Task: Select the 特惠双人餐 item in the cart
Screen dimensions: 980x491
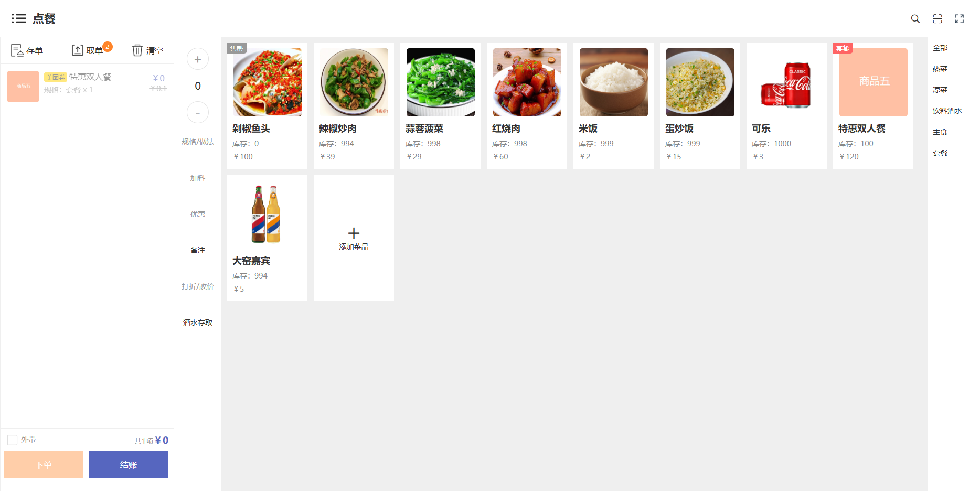Action: 87,87
